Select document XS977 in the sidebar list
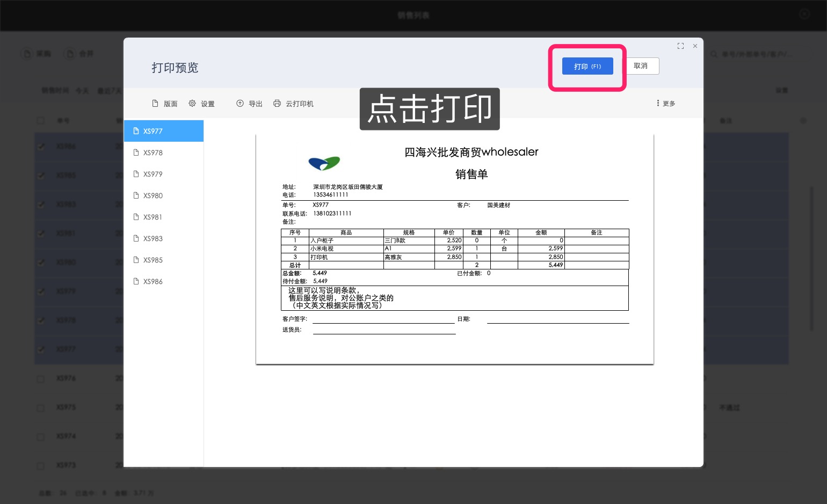This screenshot has height=504, width=827. click(x=164, y=131)
